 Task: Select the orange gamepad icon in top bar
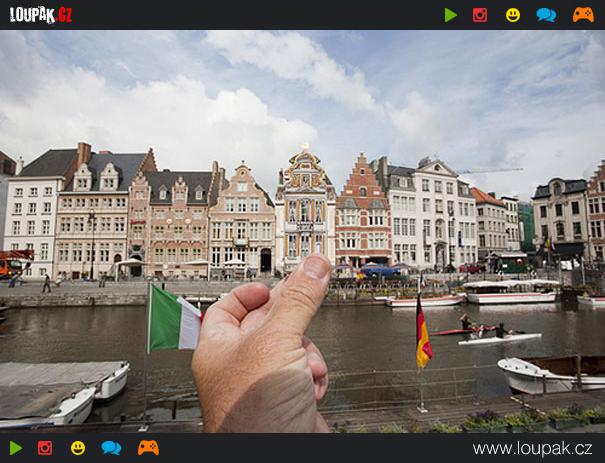583,15
